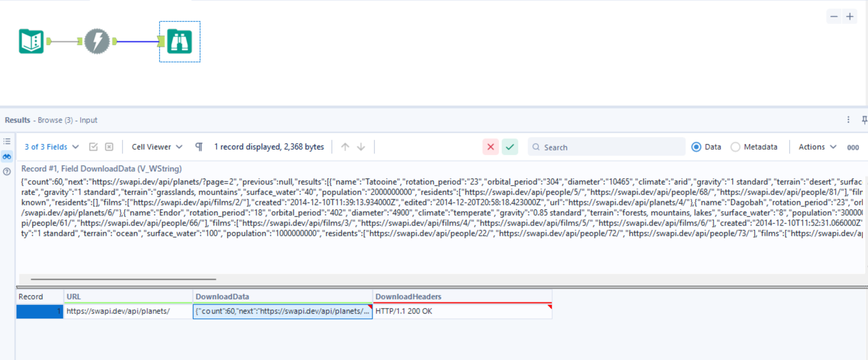The width and height of the screenshot is (868, 360).
Task: Click the URL column header
Action: 128,296
